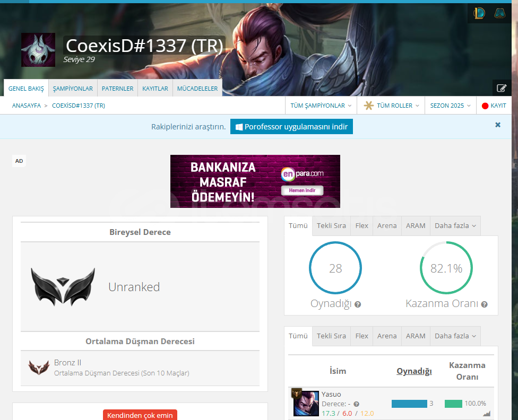Click the League of Legends logo icon
This screenshot has height=420, width=518.
coord(479,13)
